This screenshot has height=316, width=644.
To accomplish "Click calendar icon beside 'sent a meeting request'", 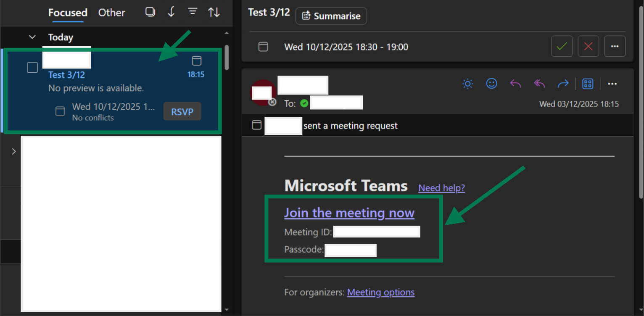I will tap(257, 125).
